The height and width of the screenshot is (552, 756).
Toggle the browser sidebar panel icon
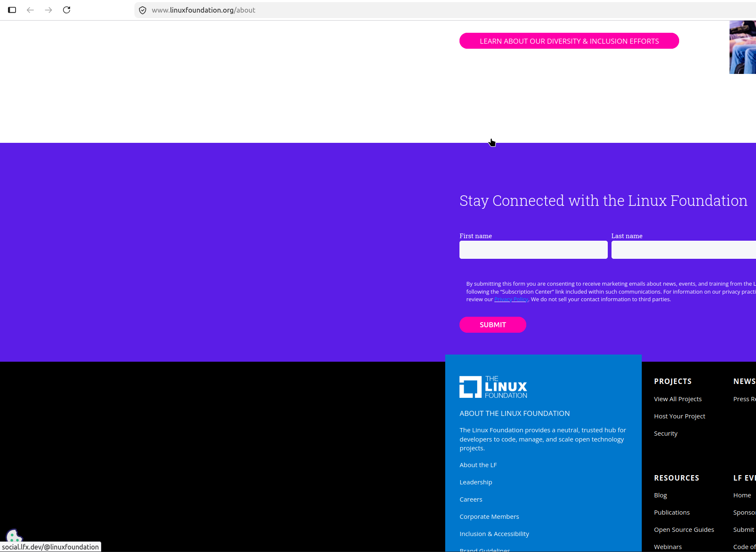12,10
